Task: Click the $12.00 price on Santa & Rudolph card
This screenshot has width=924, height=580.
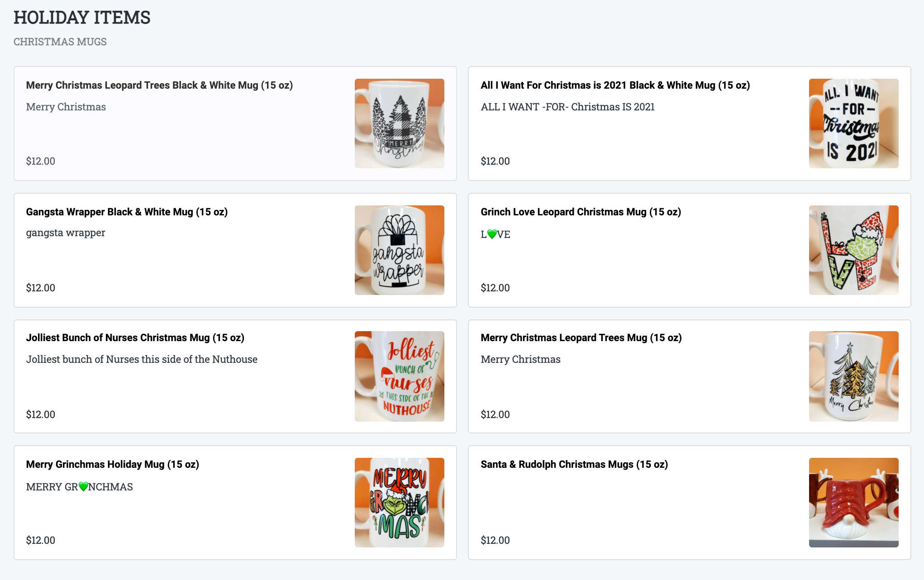Action: [x=495, y=540]
